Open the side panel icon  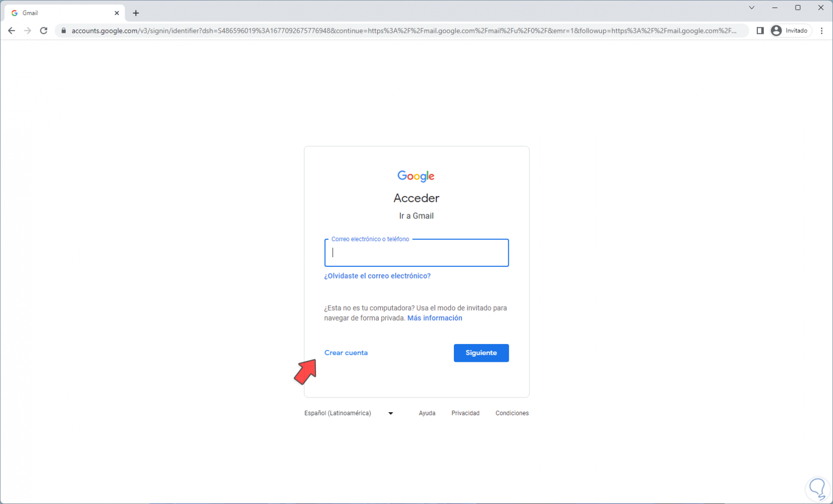pyautogui.click(x=760, y=31)
